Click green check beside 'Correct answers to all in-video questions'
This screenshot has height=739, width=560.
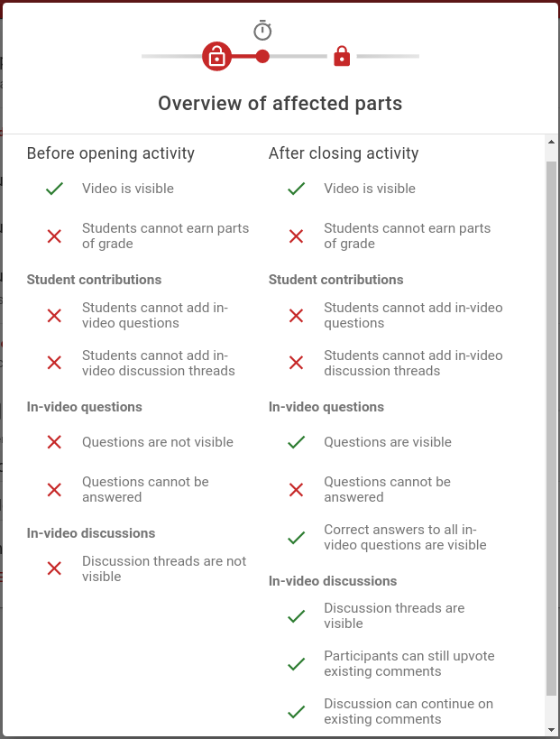coord(297,537)
